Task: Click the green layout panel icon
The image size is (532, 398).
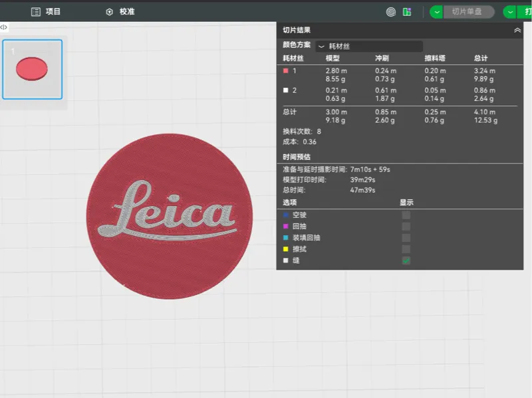Action: point(407,12)
